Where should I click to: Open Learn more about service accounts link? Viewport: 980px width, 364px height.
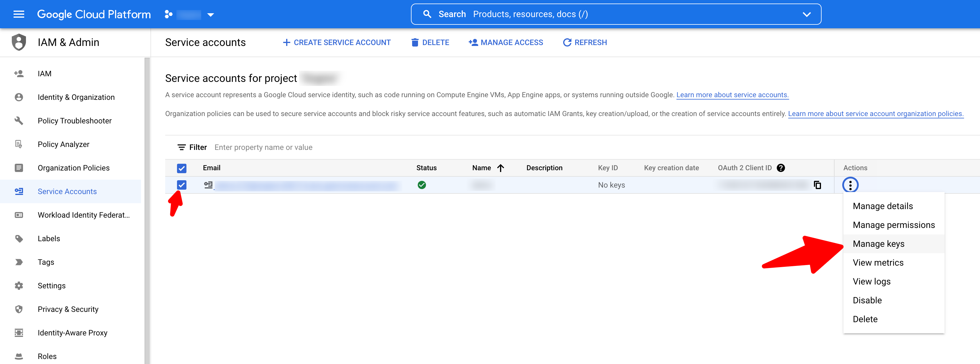click(732, 95)
